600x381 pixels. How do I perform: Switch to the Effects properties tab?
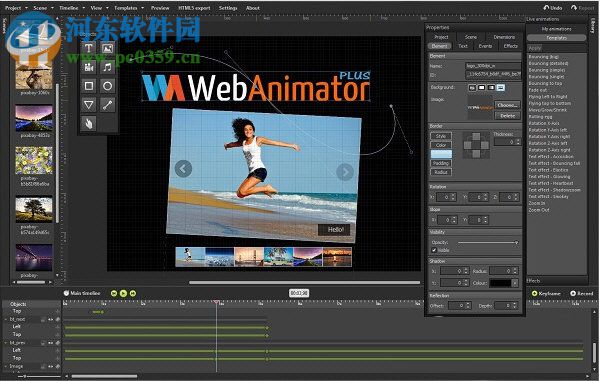[510, 46]
